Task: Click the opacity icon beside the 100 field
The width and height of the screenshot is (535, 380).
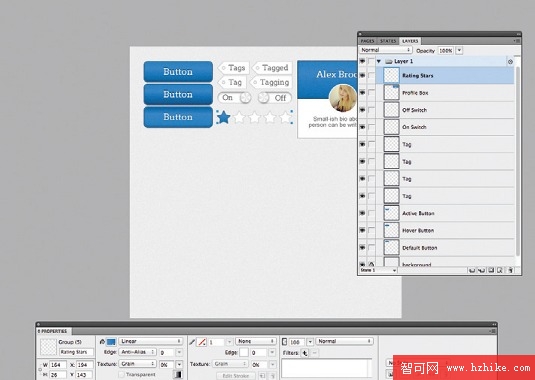Action: pos(284,341)
